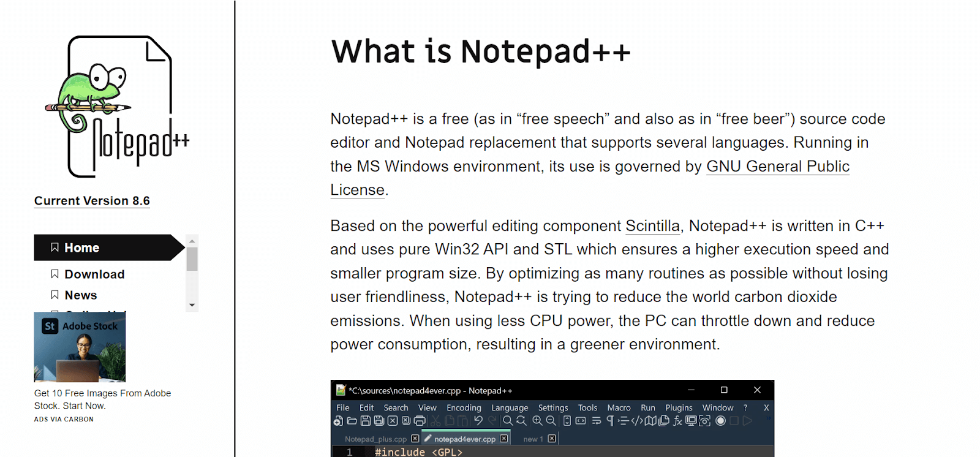Image resolution: width=980 pixels, height=457 pixels.
Task: Click the Playback macro triangle icon
Action: click(x=747, y=421)
